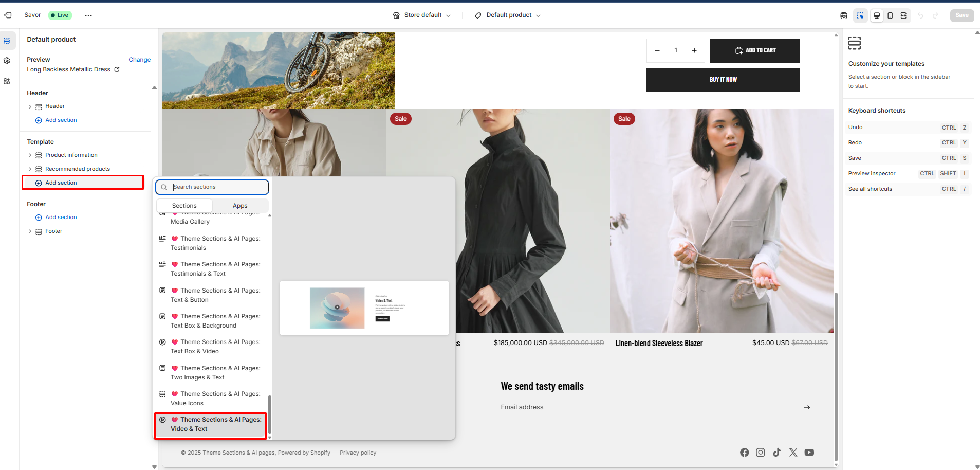Focus the Search sections field
Viewport: 980px width, 470px height.
(x=212, y=187)
